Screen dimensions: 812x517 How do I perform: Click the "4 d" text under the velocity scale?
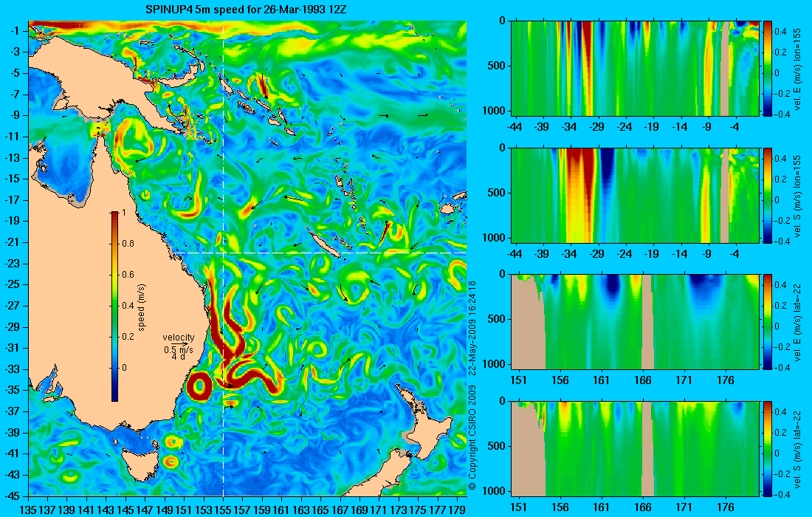coord(178,357)
